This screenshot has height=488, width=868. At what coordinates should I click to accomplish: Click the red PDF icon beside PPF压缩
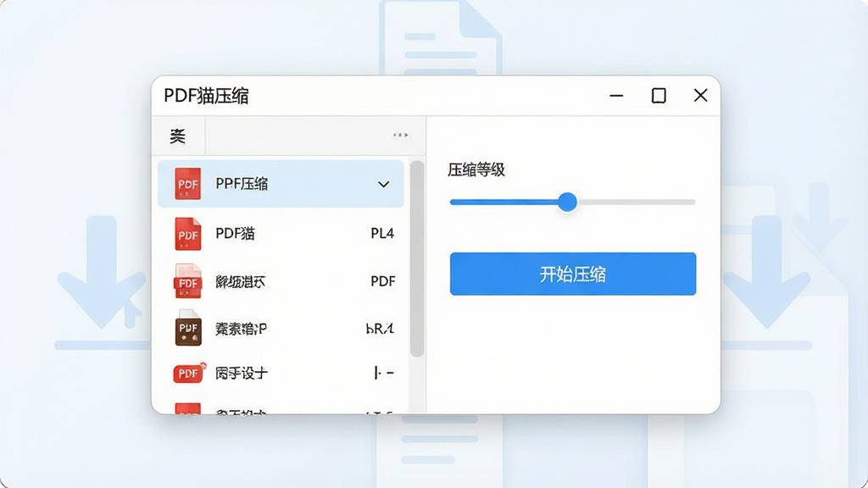coord(187,184)
